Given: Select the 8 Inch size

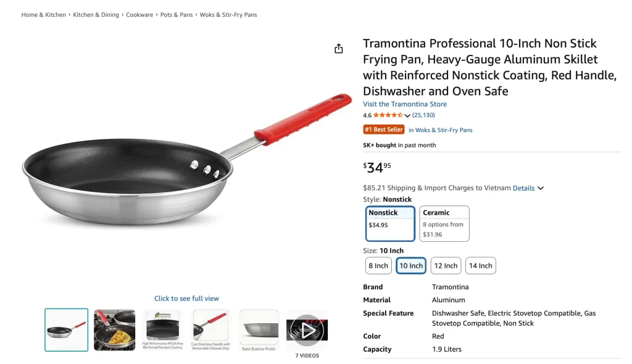Looking at the screenshot, I should point(378,266).
